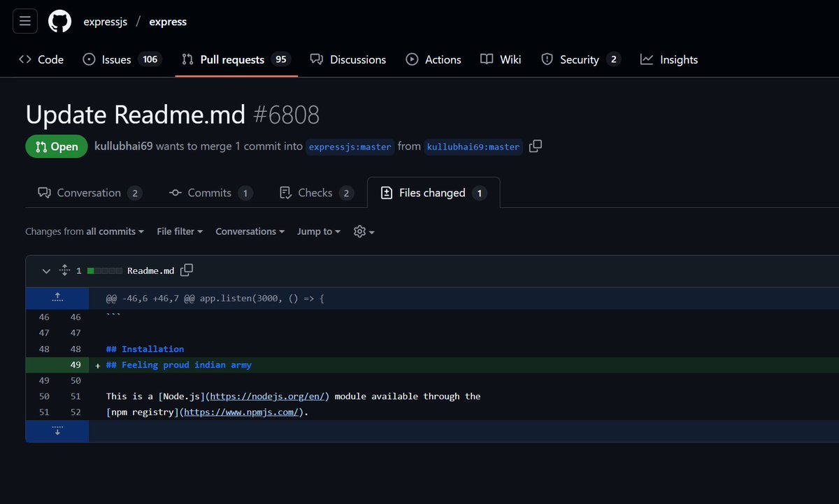839x504 pixels.
Task: Click the Issues tab circle-dot icon
Action: 89,59
